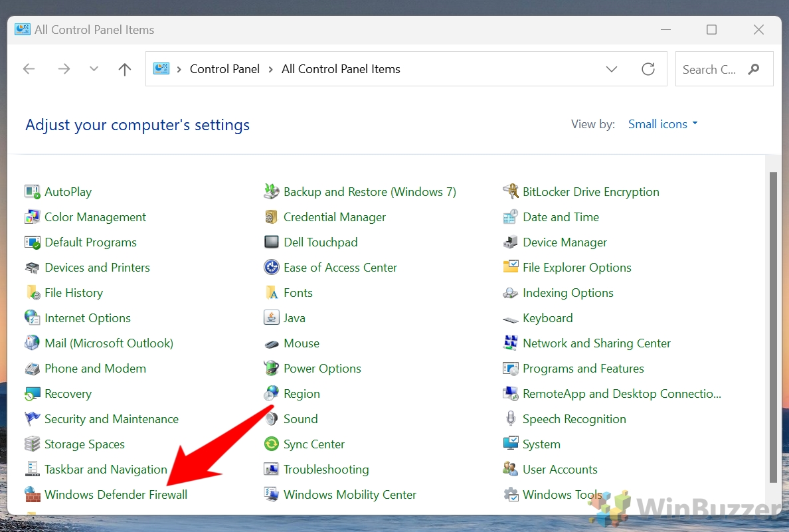
Task: Open the File History icon
Action: 32,292
